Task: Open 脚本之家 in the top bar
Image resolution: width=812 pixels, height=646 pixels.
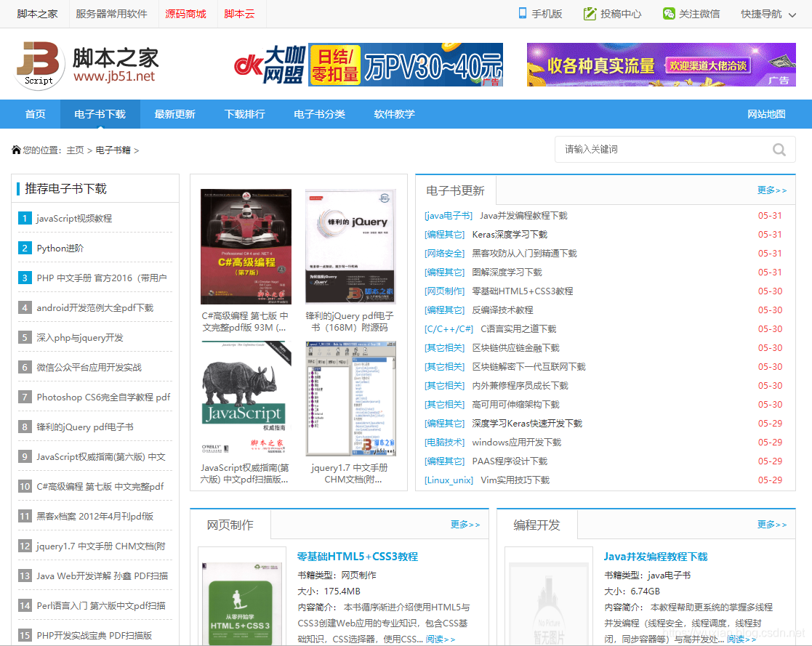Action: pos(37,14)
